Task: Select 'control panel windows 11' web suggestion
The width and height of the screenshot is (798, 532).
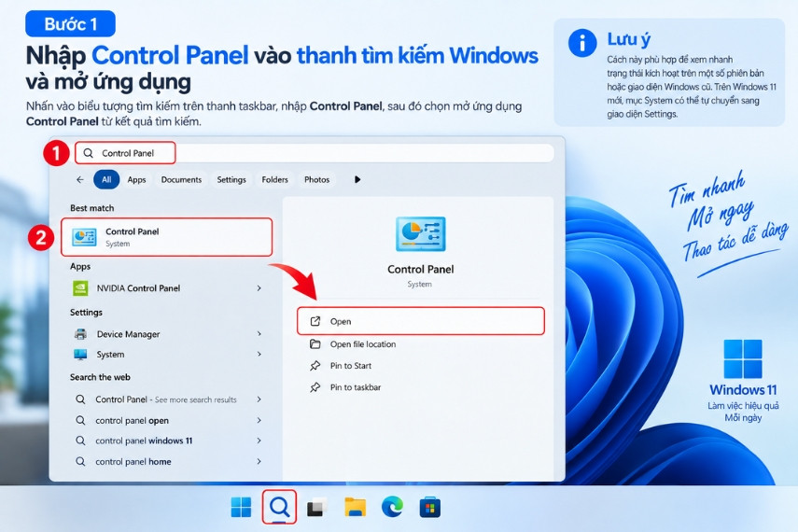Action: coord(144,441)
